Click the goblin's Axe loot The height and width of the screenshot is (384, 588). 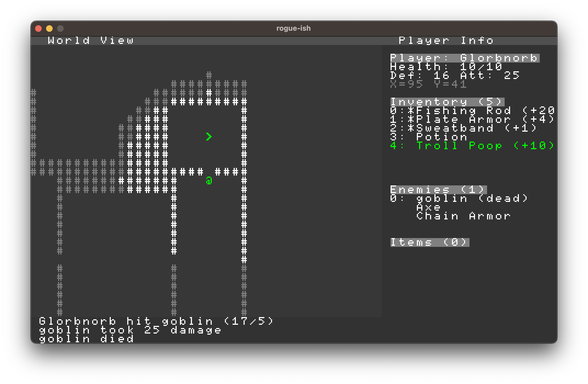pos(428,207)
